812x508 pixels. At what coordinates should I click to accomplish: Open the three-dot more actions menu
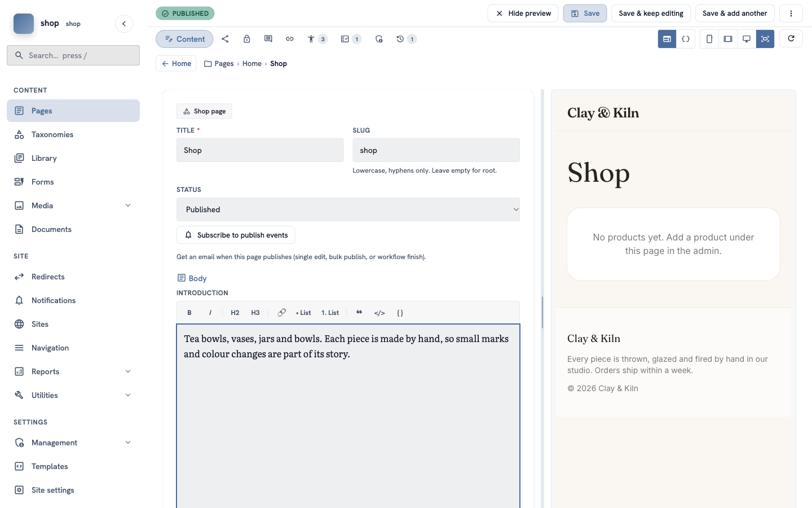[791, 14]
